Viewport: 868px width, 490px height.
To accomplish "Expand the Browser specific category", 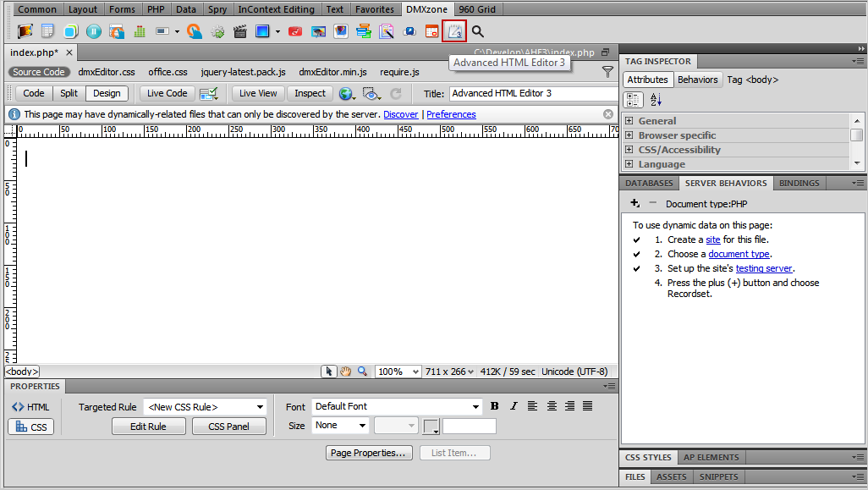I will pos(629,135).
